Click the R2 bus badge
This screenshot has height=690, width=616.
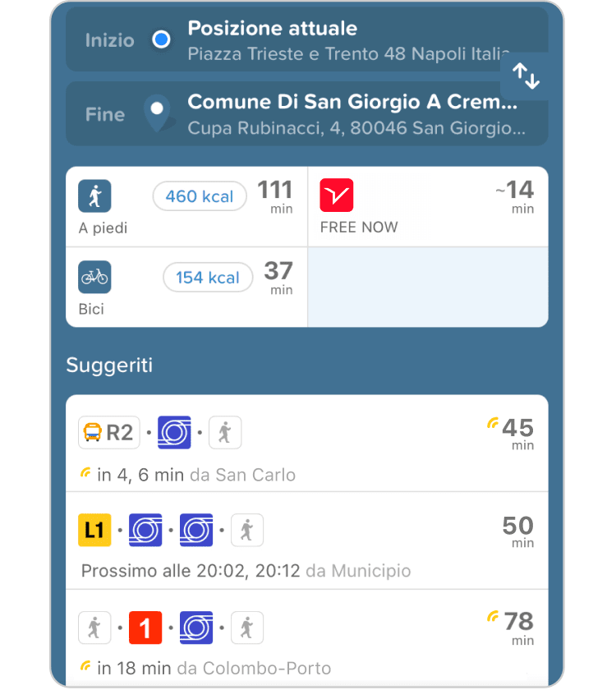tap(109, 433)
